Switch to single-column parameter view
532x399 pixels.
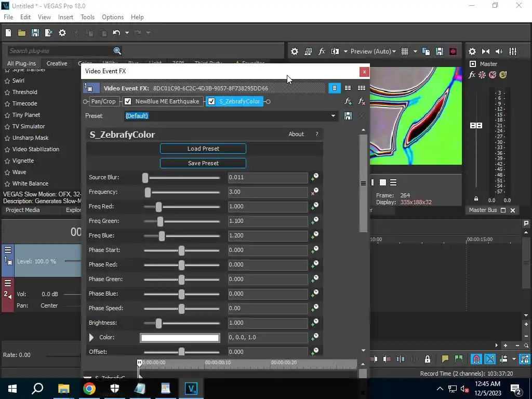[x=335, y=88]
